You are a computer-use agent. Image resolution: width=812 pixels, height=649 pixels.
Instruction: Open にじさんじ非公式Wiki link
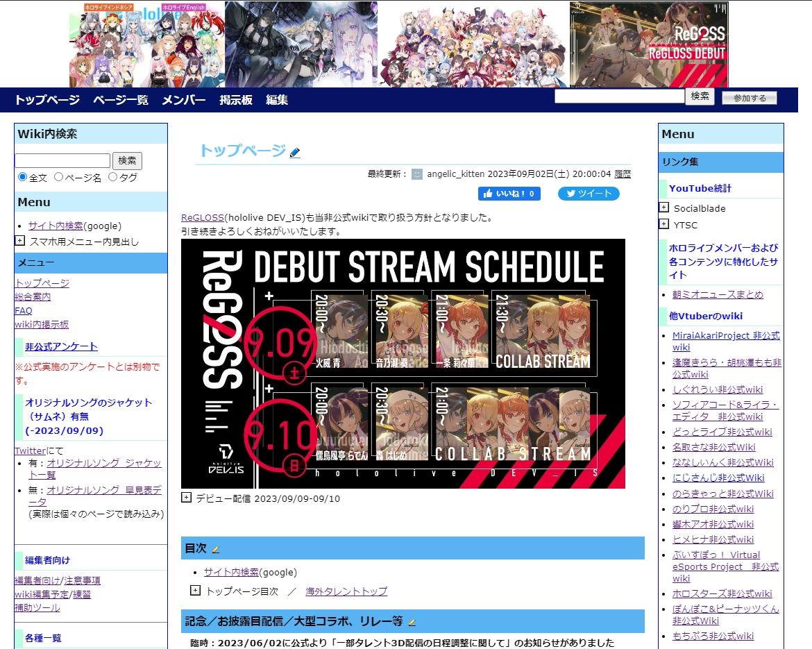[x=718, y=478]
